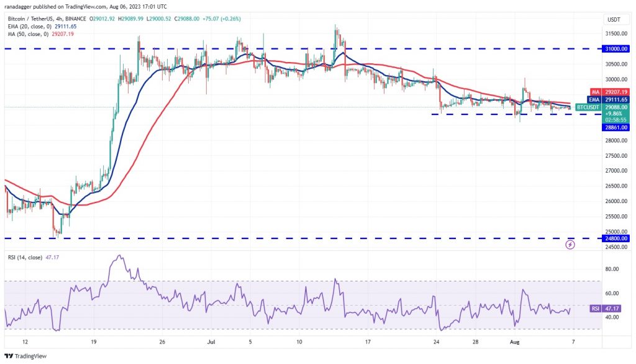Click the '7' date axis label
This screenshot has width=636, height=364.
pyautogui.click(x=573, y=342)
